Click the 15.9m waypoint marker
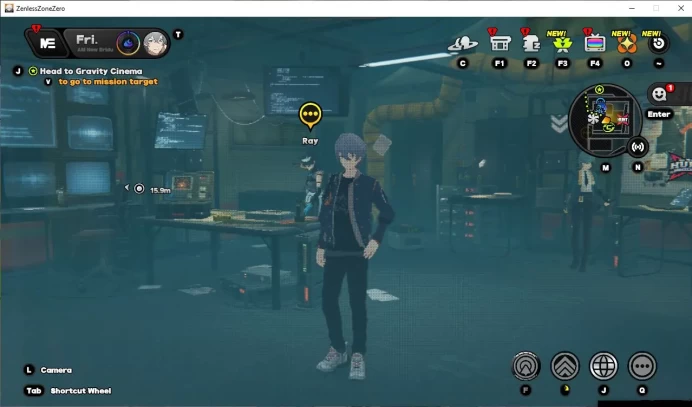Screen dimensions: 692x407 [x=149, y=189]
